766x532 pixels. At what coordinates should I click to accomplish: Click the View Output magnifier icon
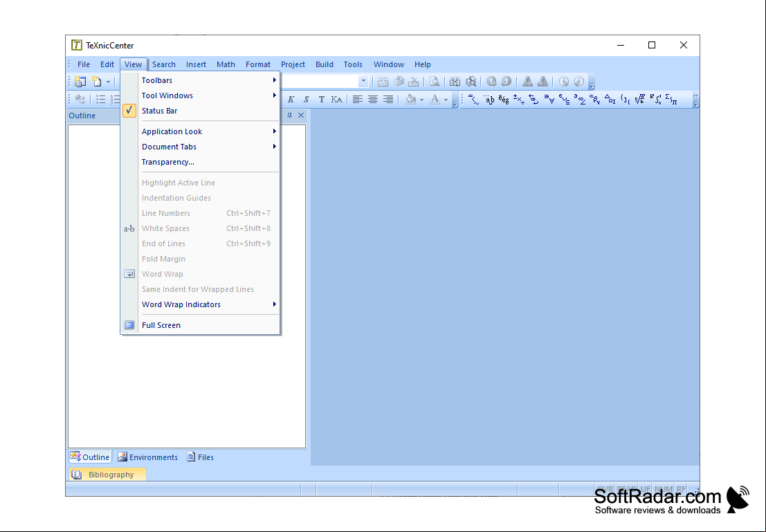[x=435, y=82]
